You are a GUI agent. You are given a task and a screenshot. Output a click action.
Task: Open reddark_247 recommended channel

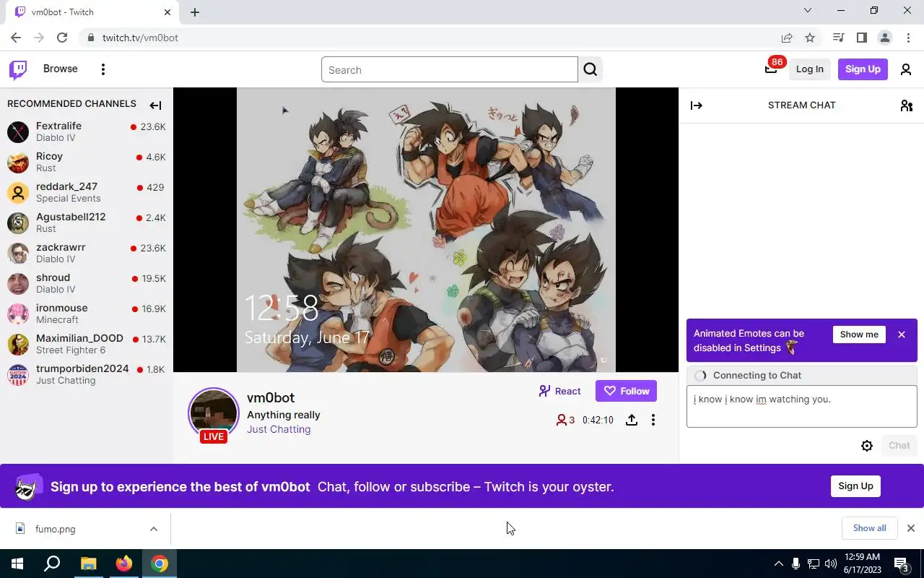coord(87,192)
